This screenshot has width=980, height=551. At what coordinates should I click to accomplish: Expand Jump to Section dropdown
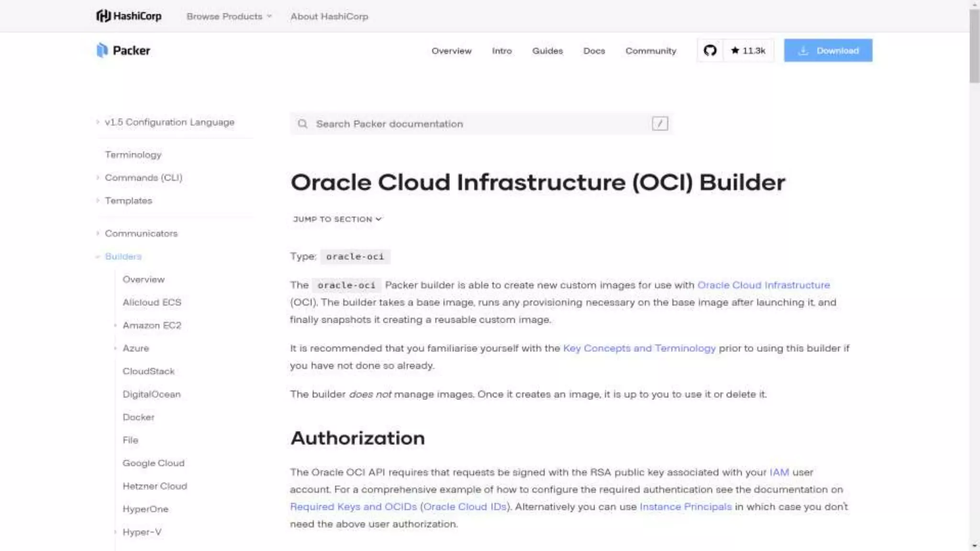tap(337, 219)
